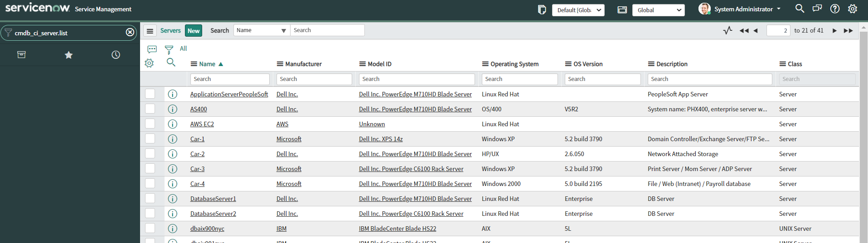Go to previous page of list
Image resolution: width=868 pixels, height=243 pixels.
coord(756,31)
